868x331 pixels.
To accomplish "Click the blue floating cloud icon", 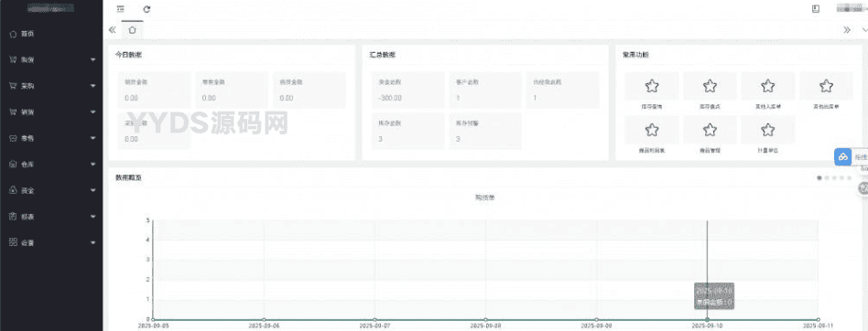I will [x=842, y=157].
